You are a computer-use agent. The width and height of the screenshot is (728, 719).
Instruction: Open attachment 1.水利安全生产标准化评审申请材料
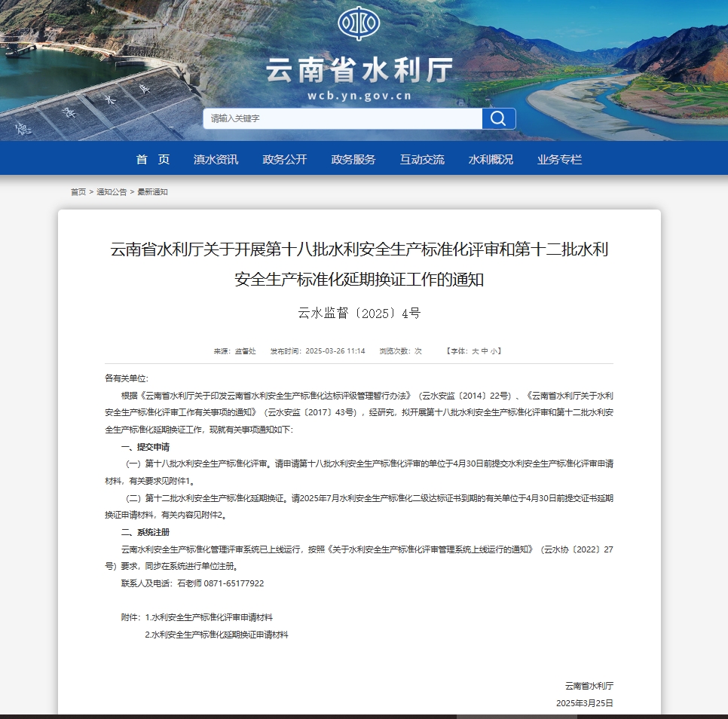(x=209, y=617)
